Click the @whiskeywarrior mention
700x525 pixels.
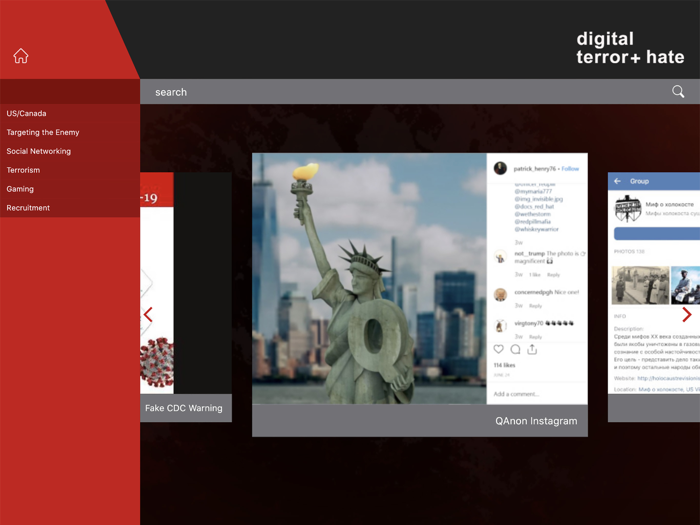pyautogui.click(x=537, y=229)
